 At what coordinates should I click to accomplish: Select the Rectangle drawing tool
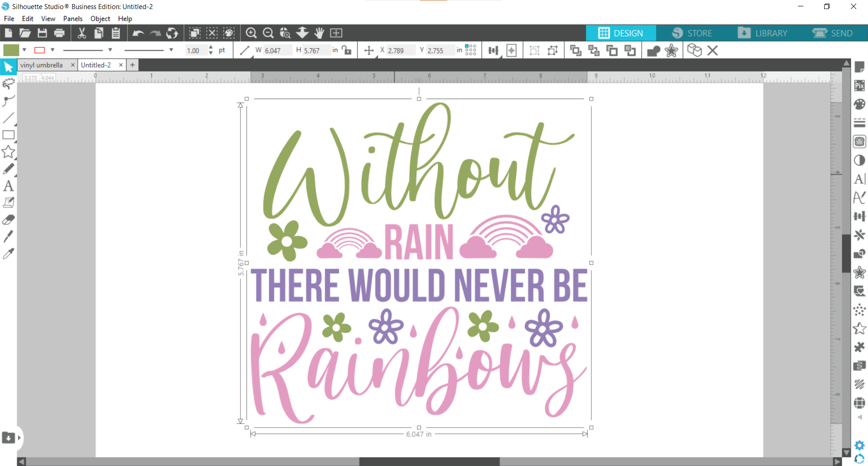point(8,135)
